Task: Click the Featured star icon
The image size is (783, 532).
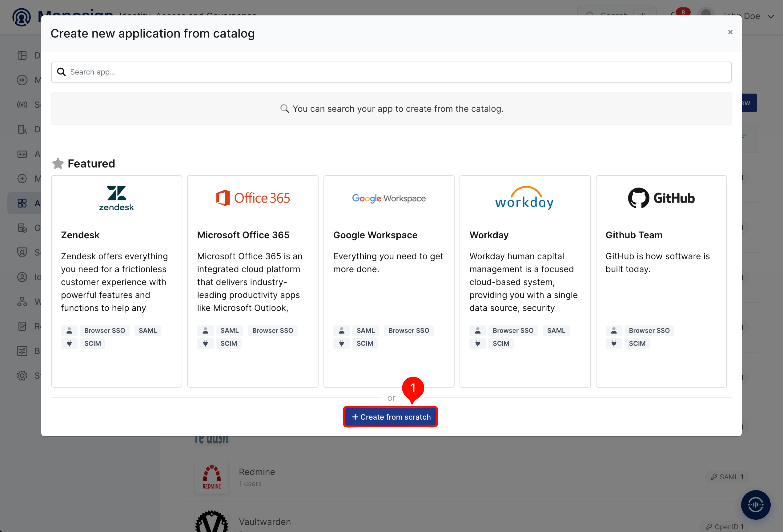Action: [x=58, y=163]
